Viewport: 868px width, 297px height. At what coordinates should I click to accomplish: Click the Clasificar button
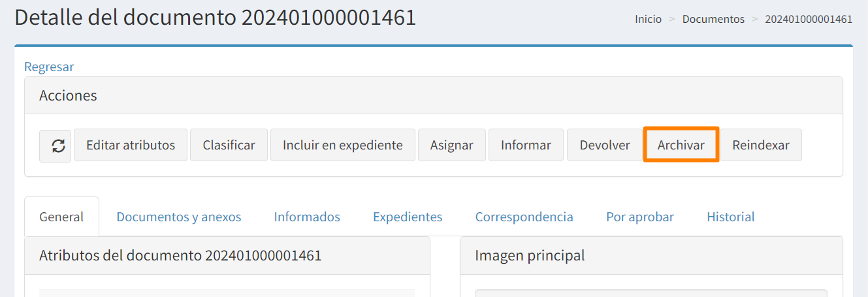coord(229,145)
